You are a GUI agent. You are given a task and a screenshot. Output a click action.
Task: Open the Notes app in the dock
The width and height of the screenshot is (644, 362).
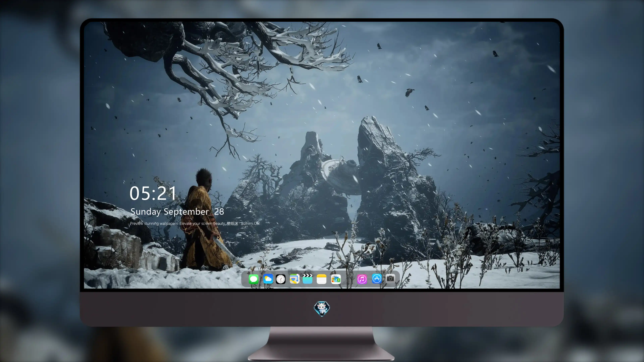coord(321,279)
